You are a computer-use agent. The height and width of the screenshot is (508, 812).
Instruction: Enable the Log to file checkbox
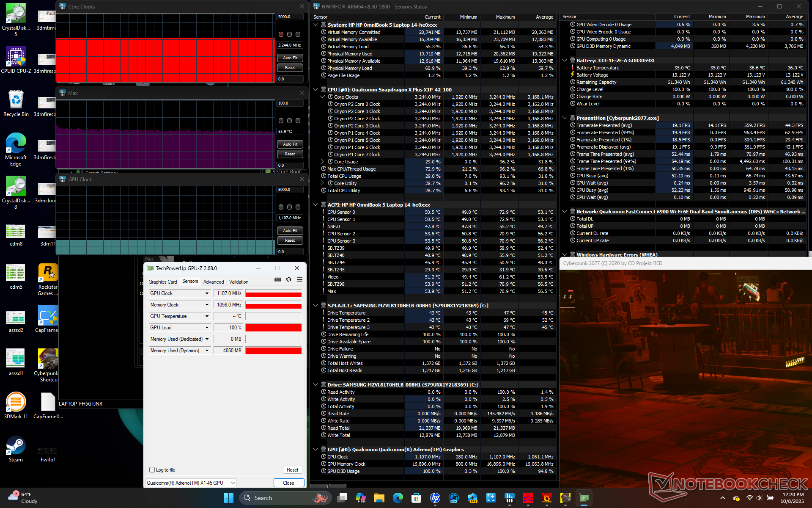152,470
